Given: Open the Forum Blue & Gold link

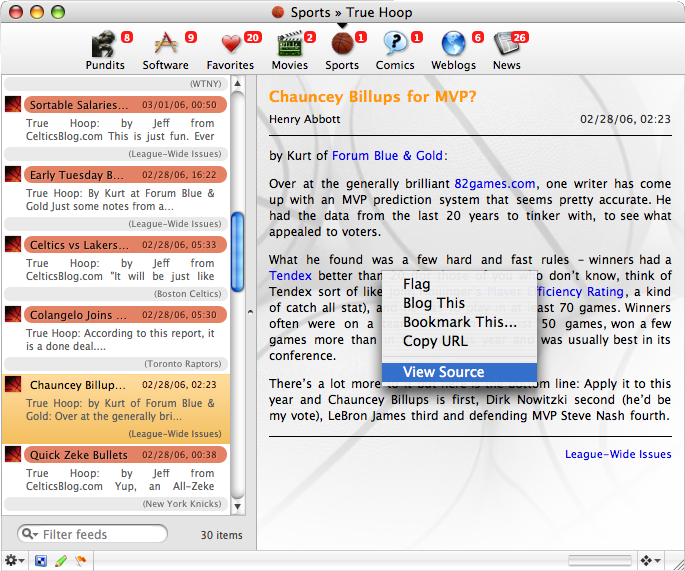Looking at the screenshot, I should [x=387, y=156].
